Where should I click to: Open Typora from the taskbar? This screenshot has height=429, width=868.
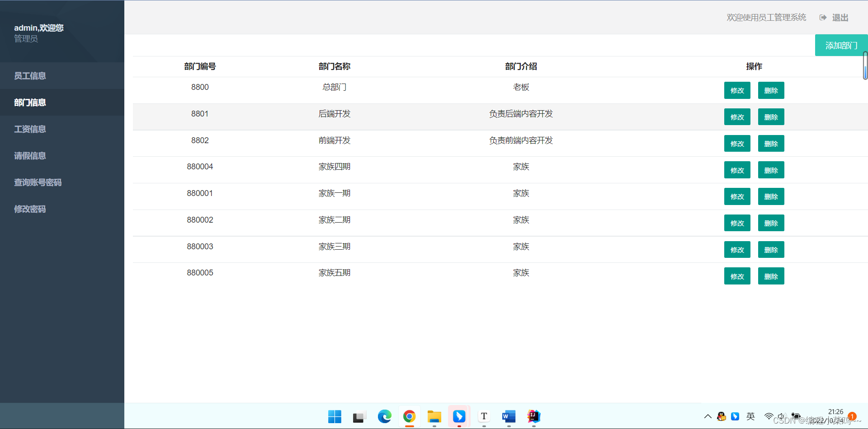point(484,416)
